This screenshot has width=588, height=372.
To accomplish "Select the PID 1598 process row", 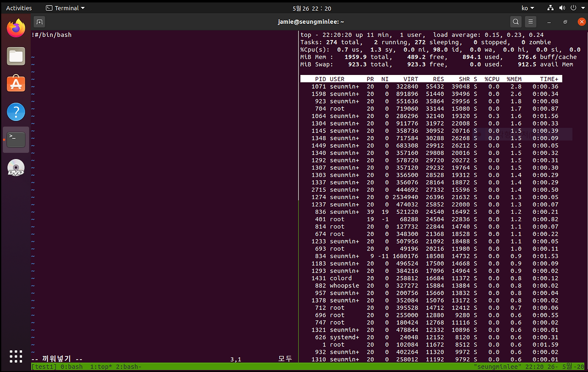I will click(431, 94).
